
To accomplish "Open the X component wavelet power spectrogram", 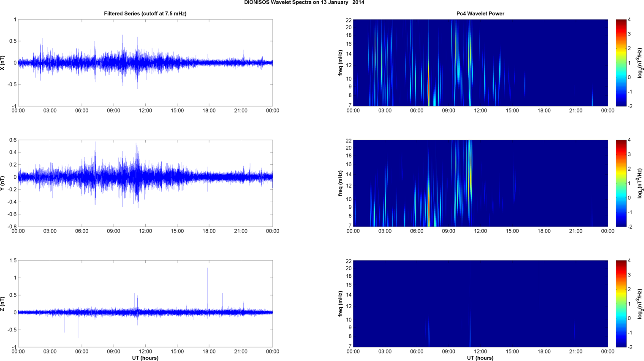I will (480, 63).
